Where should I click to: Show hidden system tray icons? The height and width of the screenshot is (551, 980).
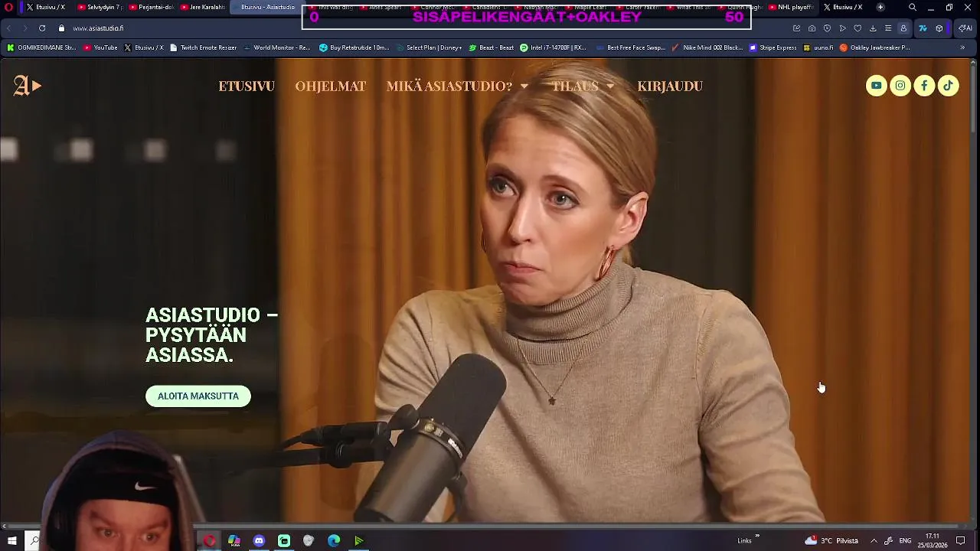874,541
